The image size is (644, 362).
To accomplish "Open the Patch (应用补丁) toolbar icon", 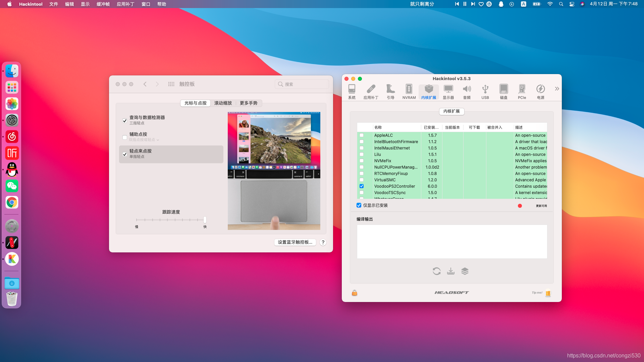I will click(x=371, y=92).
